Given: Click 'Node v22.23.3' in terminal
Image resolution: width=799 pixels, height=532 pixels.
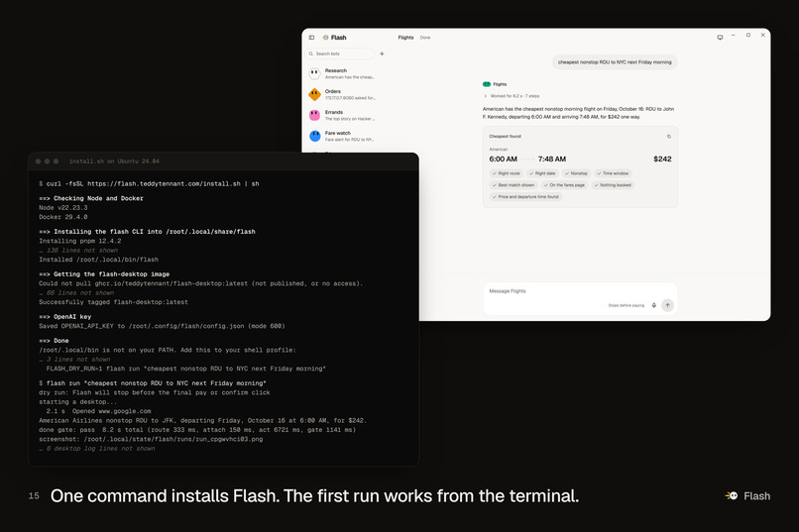Looking at the screenshot, I should (63, 208).
